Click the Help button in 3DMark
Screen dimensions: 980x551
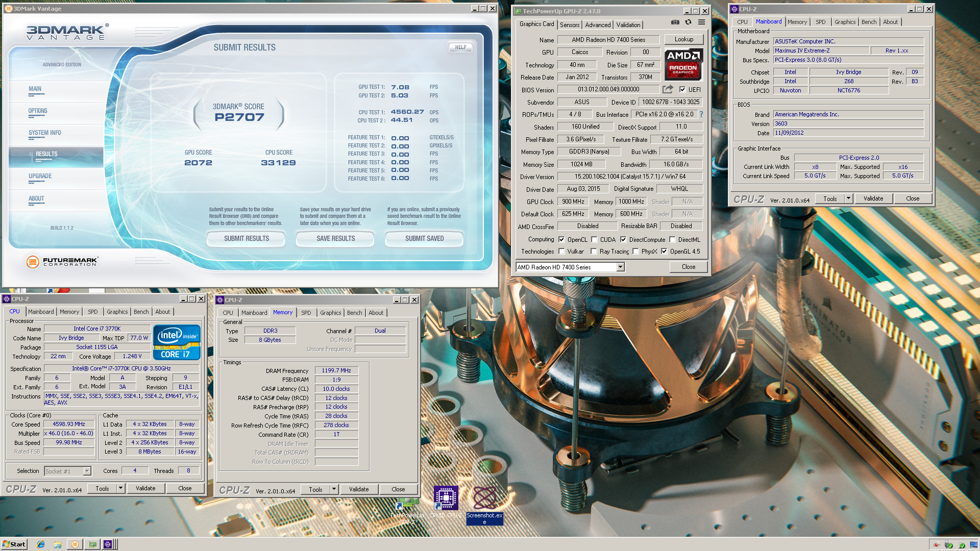point(460,47)
